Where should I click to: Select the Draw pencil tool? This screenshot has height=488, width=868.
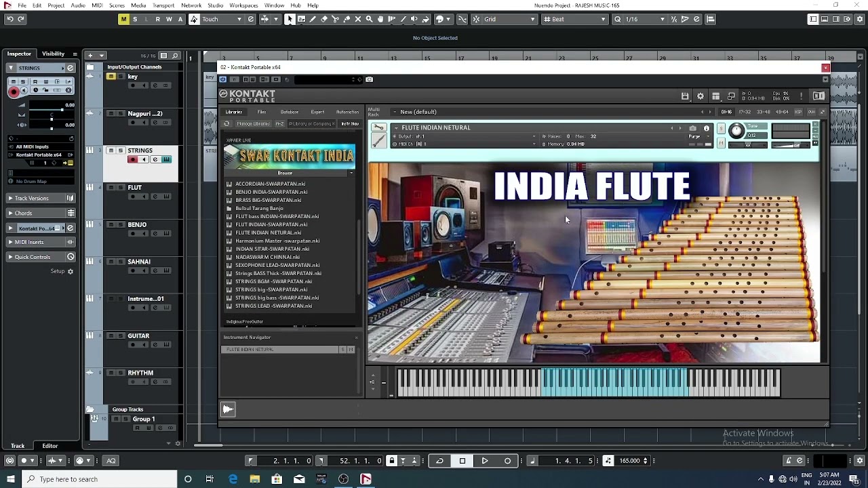(x=313, y=19)
